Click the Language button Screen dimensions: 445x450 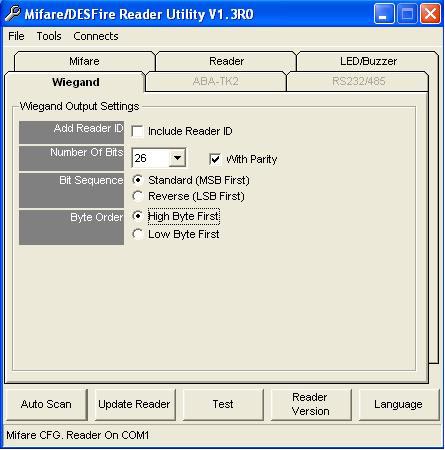point(398,404)
